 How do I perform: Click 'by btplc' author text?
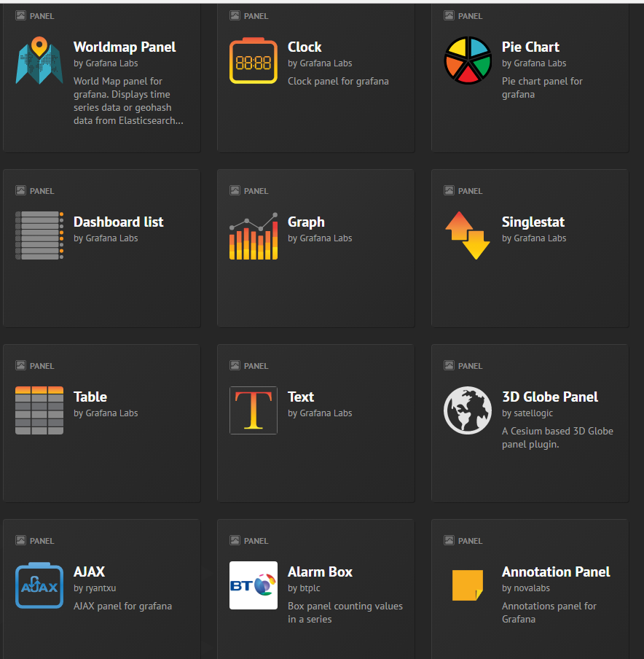tap(304, 588)
